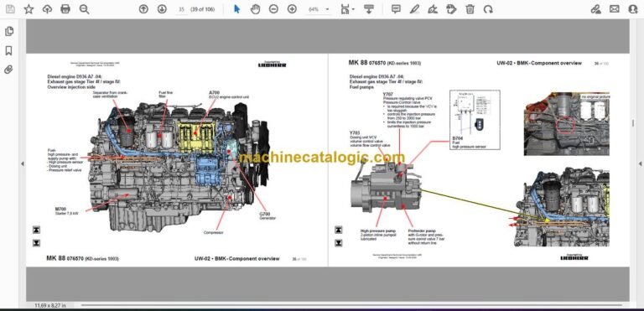The width and height of the screenshot is (644, 311).
Task: Click the Y707 pressure regulating valve label
Action: coord(410,110)
